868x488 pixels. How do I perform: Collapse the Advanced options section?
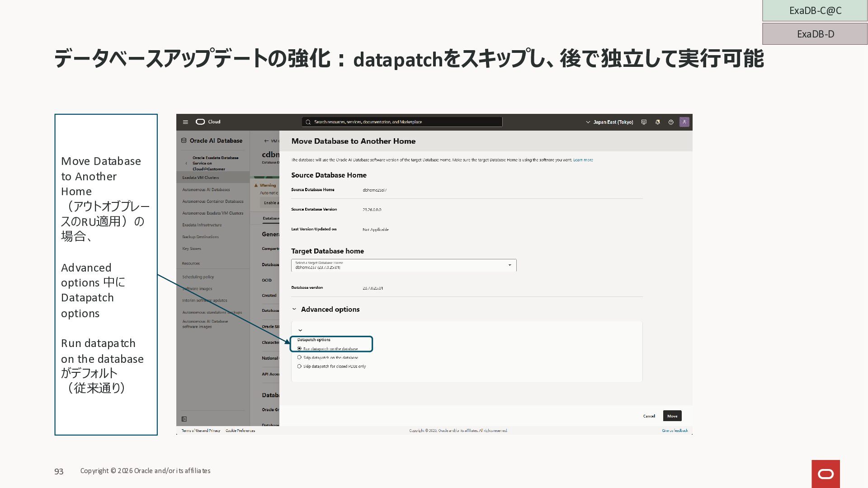294,310
